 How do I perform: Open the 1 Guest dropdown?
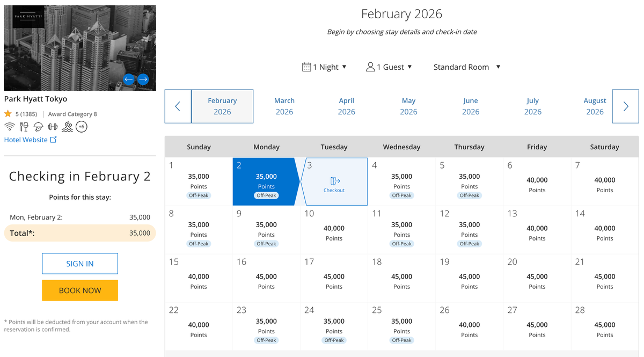(389, 67)
